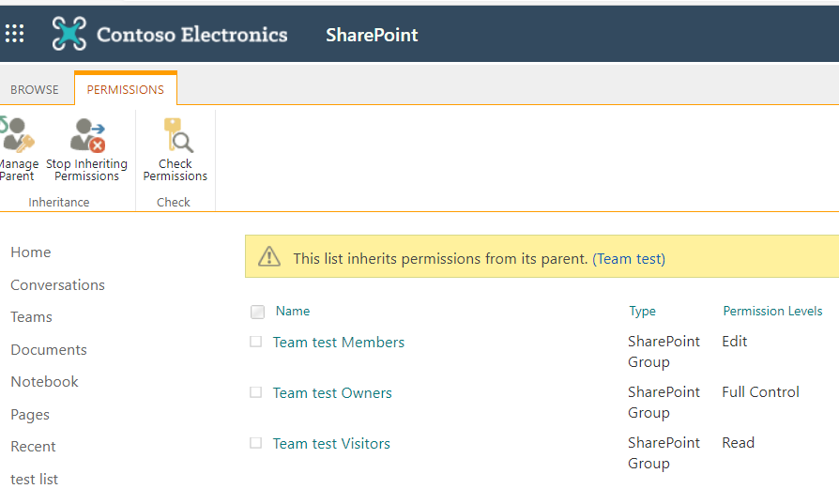Screen dimensions: 839x504
Task: Click the SharePoint header title
Action: (x=372, y=35)
